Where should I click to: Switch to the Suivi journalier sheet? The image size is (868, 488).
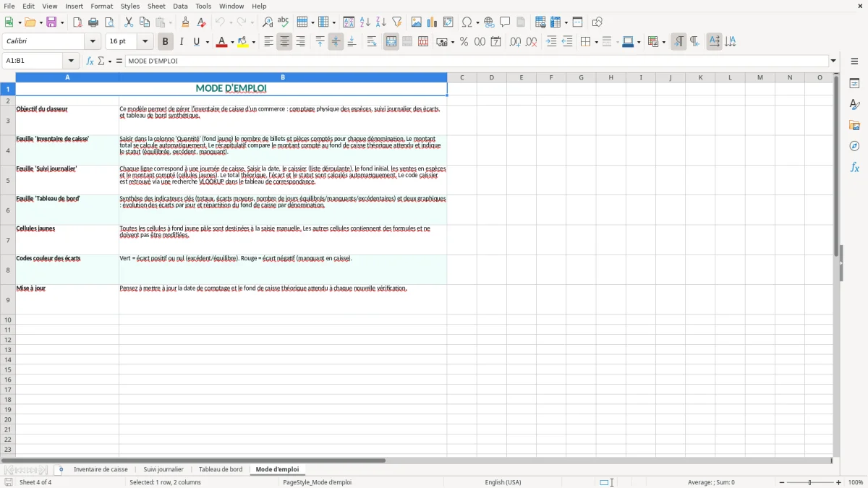coord(163,470)
